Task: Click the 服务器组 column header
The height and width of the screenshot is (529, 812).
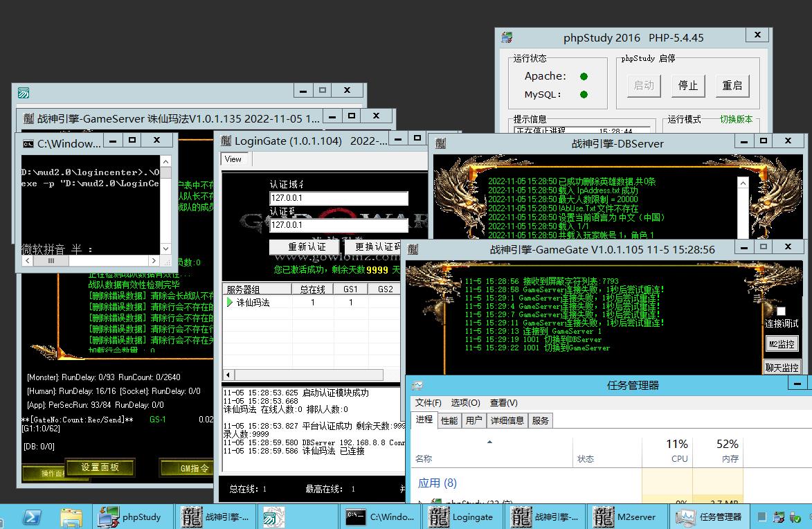Action: 258,289
